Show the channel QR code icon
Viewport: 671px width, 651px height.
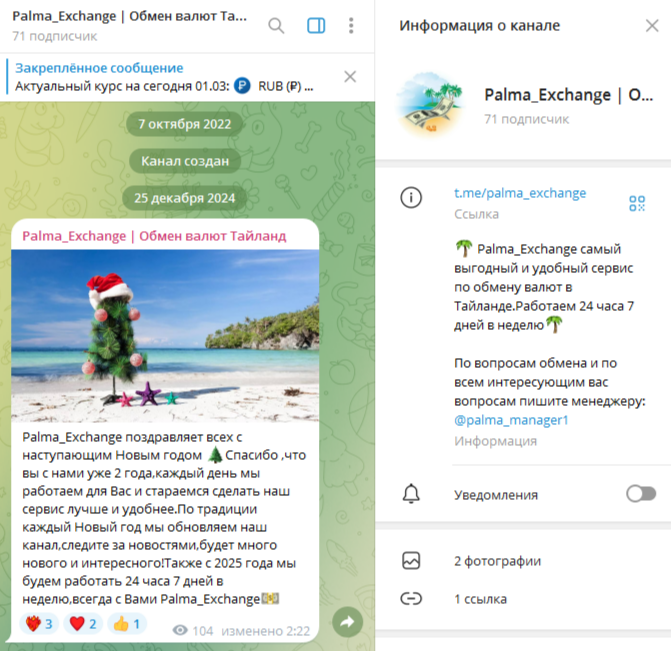coord(637,203)
